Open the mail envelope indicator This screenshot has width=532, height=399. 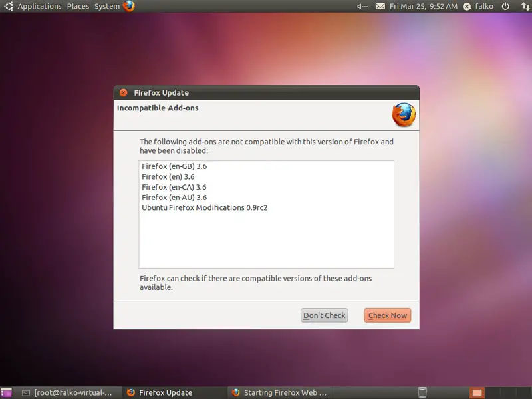[380, 6]
